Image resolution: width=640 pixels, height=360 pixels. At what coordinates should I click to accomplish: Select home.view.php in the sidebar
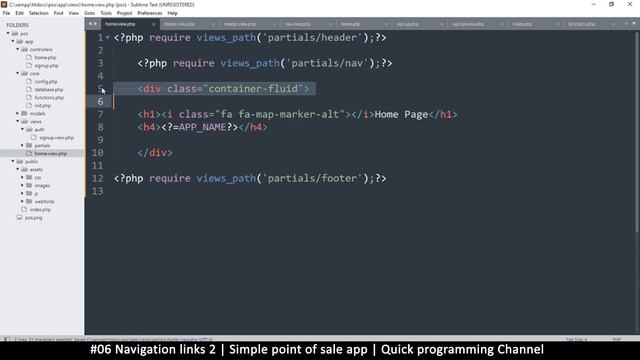[x=50, y=153]
